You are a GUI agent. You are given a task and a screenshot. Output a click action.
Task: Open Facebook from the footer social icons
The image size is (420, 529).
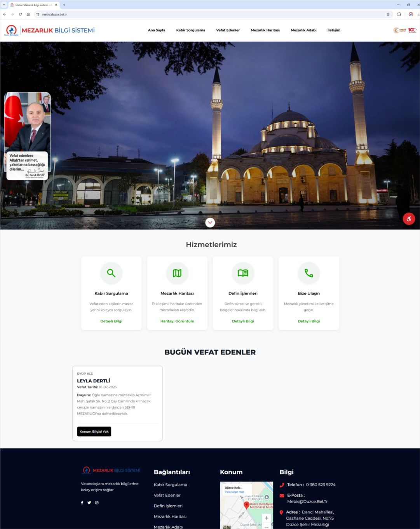click(x=82, y=502)
